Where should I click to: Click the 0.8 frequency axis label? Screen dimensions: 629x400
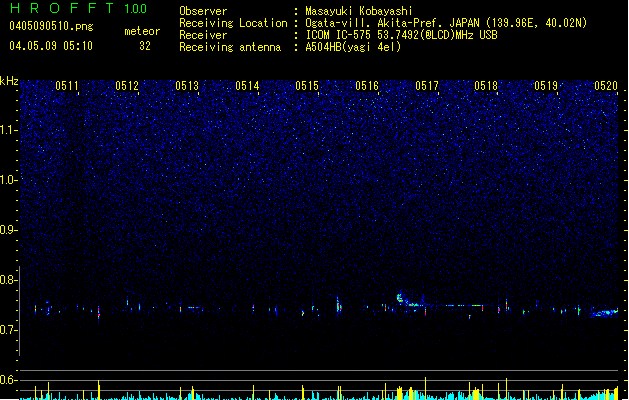click(8, 280)
